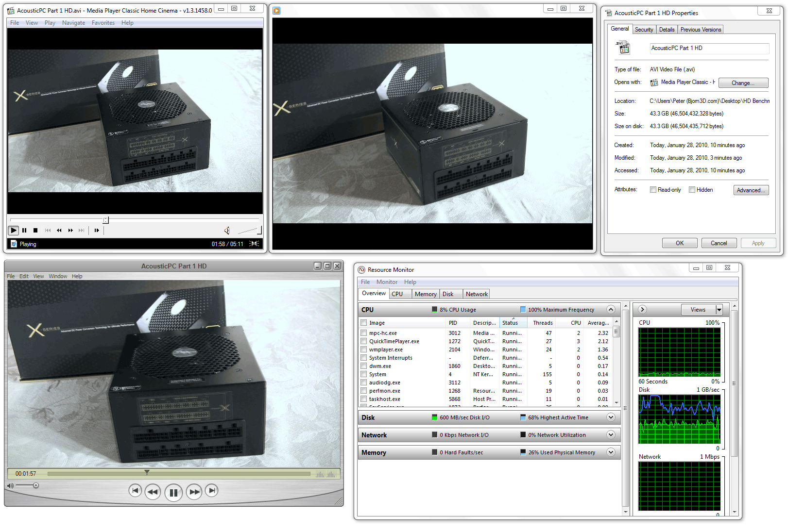Check the Read-only attribute box
The height and width of the screenshot is (532, 788).
click(653, 190)
